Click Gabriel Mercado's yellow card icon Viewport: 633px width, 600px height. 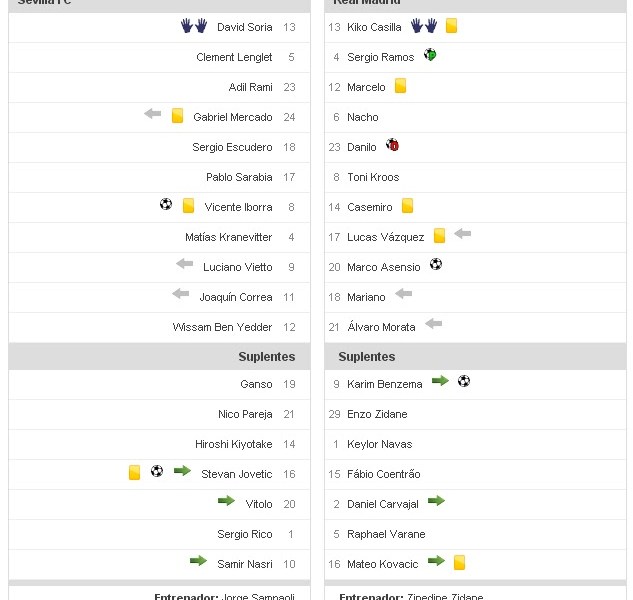click(177, 116)
